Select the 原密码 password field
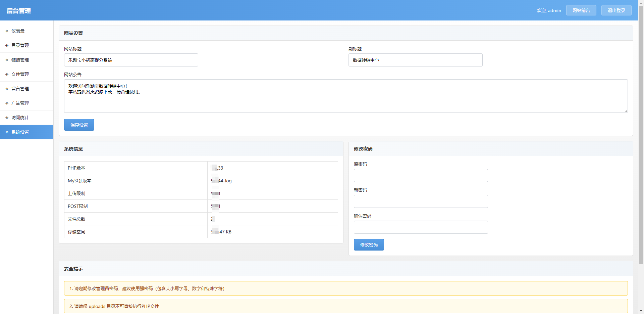Screen dimensions: 644x314 tap(421, 176)
